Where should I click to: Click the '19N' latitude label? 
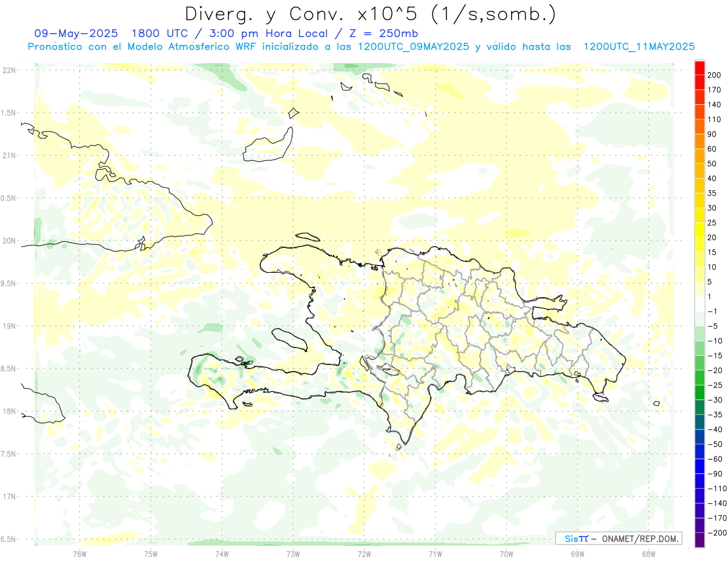point(9,326)
